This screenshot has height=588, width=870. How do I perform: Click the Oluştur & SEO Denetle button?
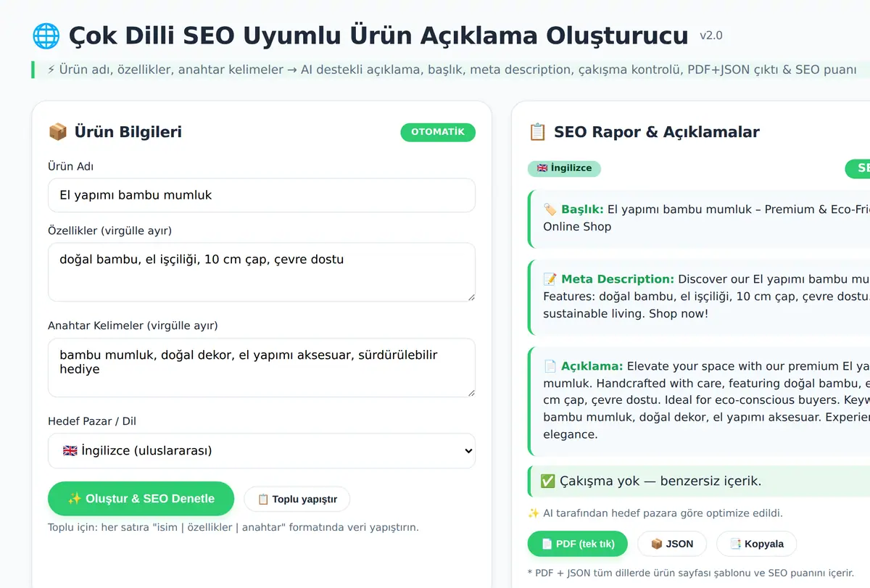[x=141, y=499]
